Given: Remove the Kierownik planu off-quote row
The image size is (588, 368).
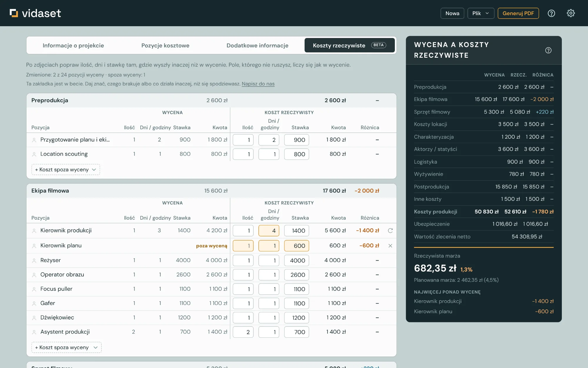Looking at the screenshot, I should (x=390, y=246).
